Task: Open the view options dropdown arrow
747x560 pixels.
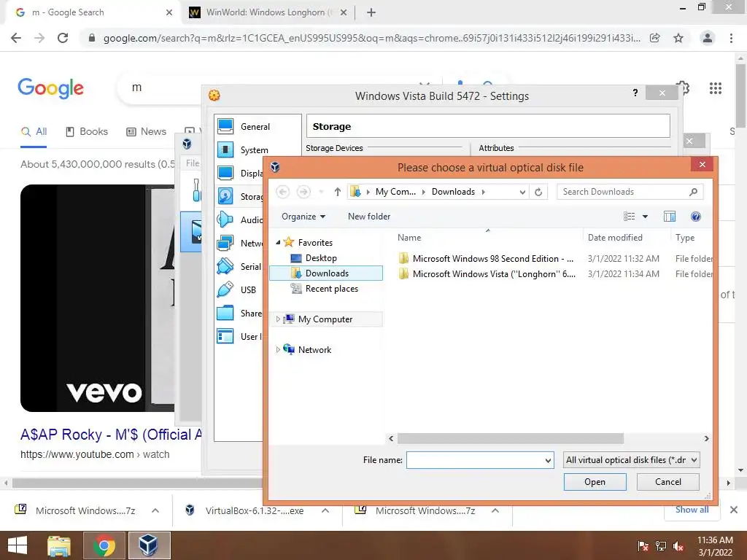Action: click(x=645, y=217)
